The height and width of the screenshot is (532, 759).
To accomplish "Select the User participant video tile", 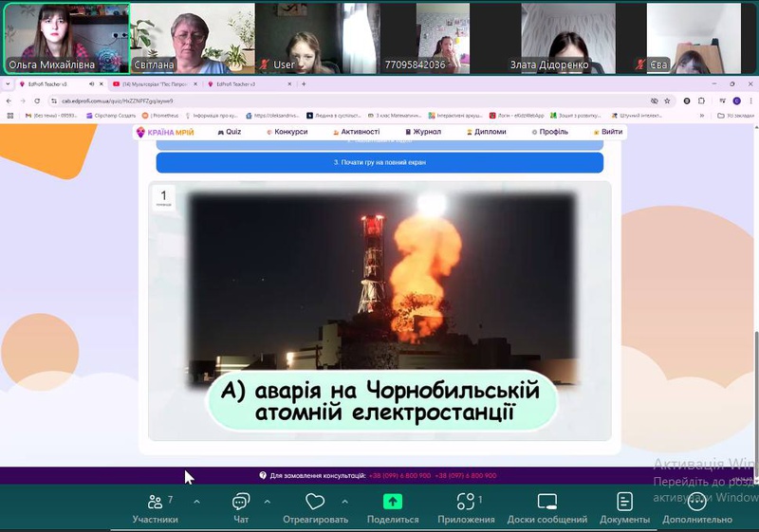I will [318, 39].
